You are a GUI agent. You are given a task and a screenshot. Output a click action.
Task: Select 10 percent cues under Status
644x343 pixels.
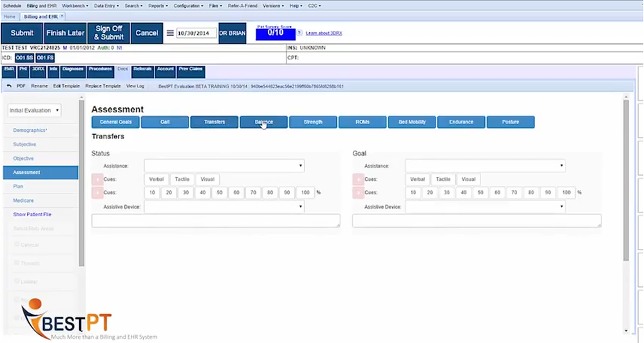coord(152,192)
